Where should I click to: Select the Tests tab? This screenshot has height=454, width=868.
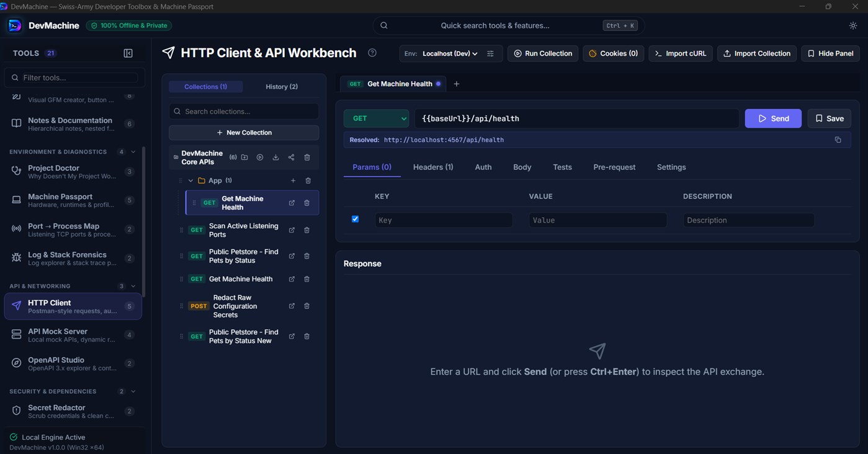(x=562, y=167)
